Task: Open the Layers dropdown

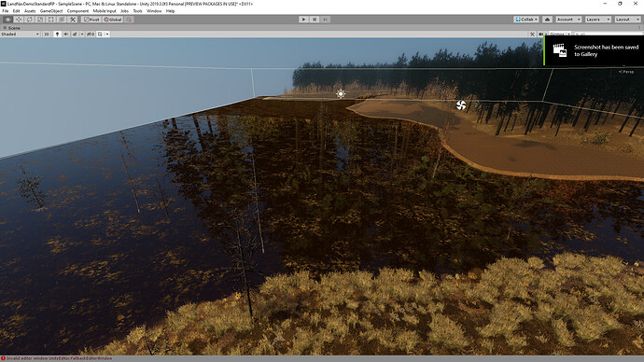Action: tap(598, 20)
